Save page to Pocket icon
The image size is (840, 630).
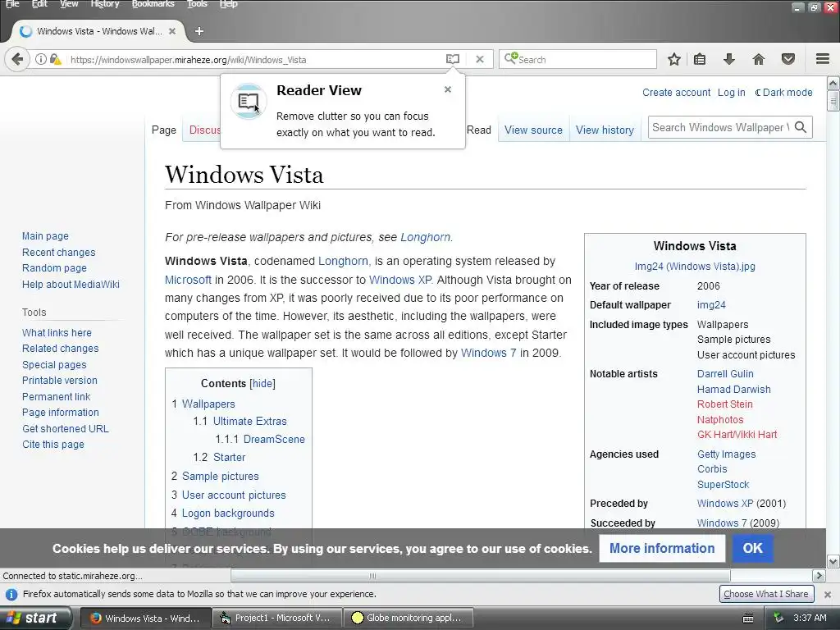click(x=788, y=59)
